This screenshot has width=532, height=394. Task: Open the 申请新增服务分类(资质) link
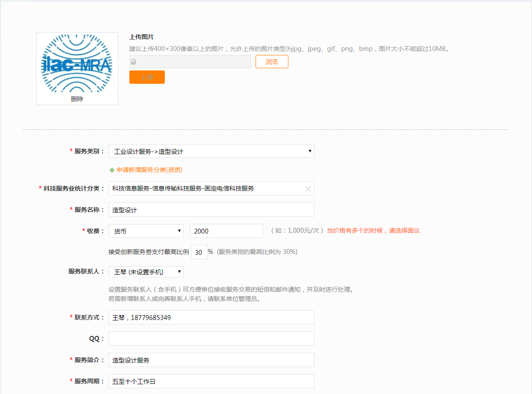coord(149,170)
